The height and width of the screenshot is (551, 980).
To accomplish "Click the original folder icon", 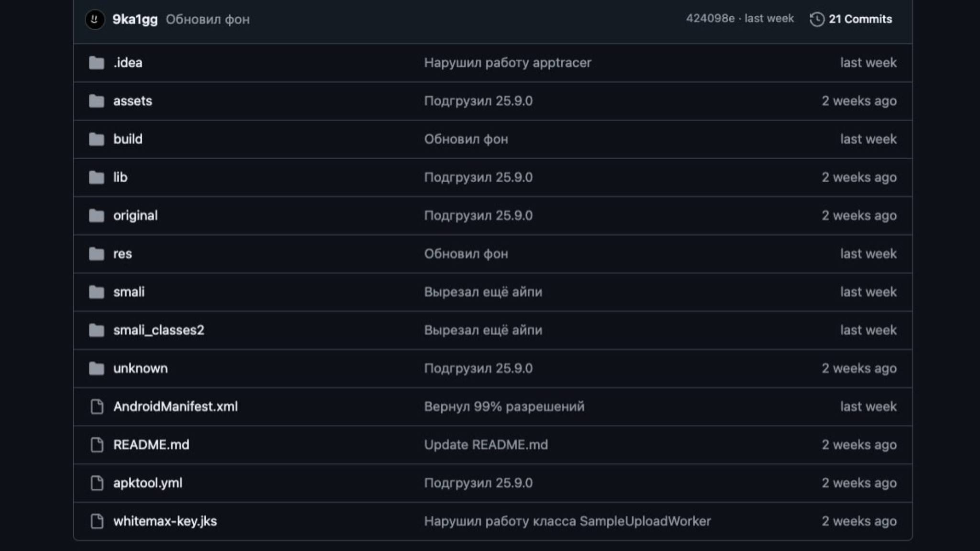I will (x=97, y=216).
